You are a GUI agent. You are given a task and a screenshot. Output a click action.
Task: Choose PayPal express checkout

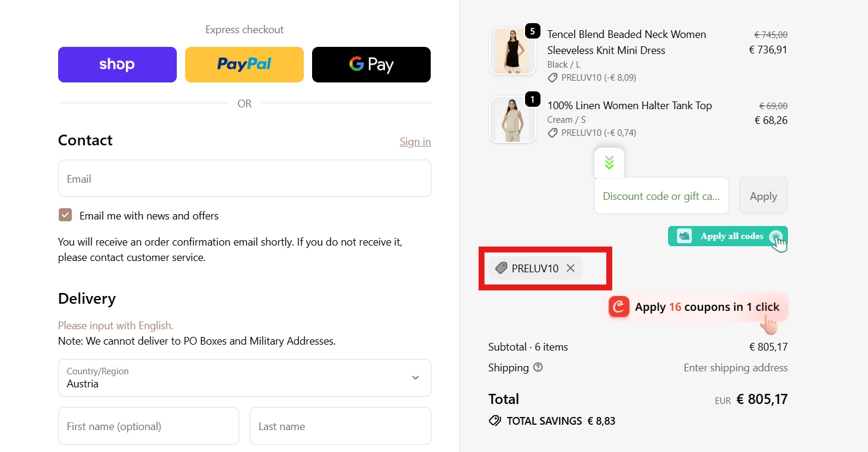[244, 65]
